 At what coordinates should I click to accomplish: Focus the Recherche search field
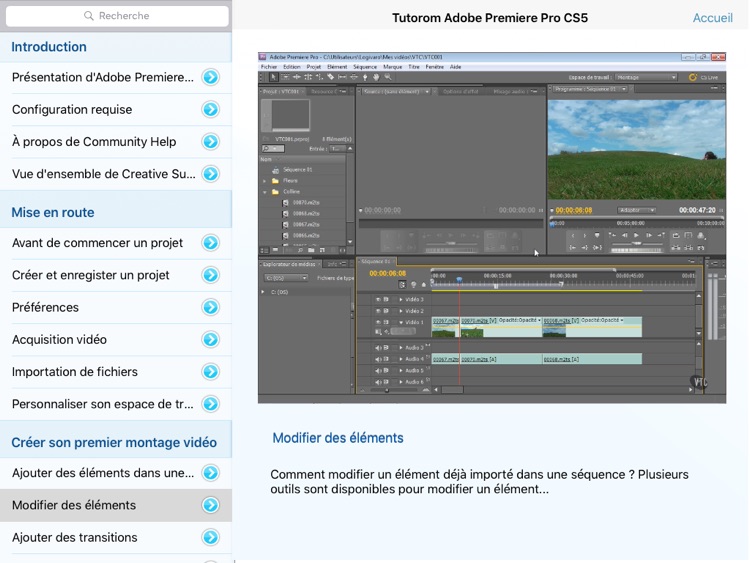[117, 16]
